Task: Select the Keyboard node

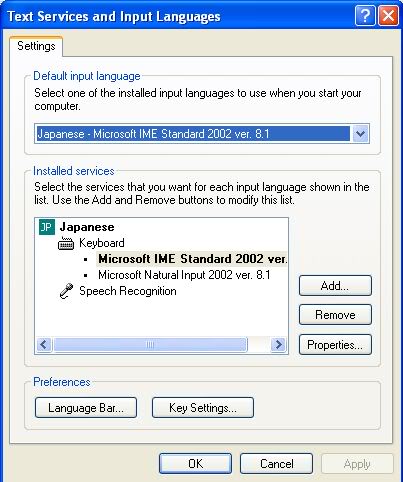Action: pos(102,243)
